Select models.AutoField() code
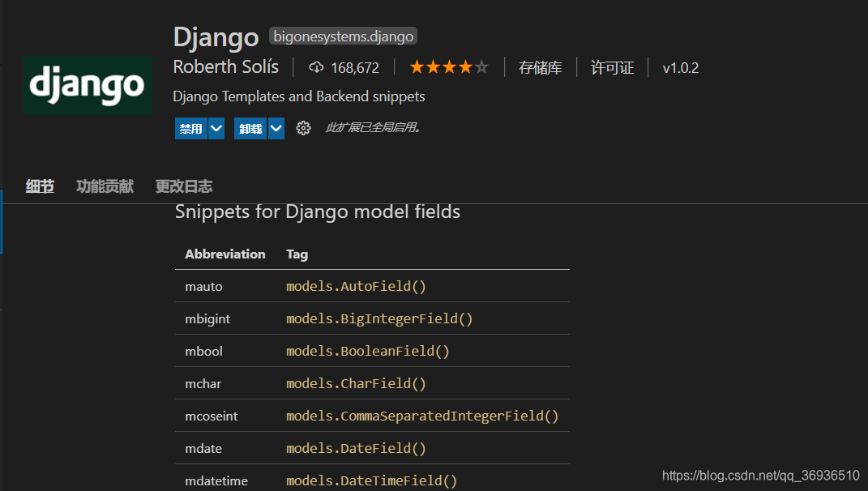Viewport: 868px width, 491px height. pyautogui.click(x=356, y=286)
